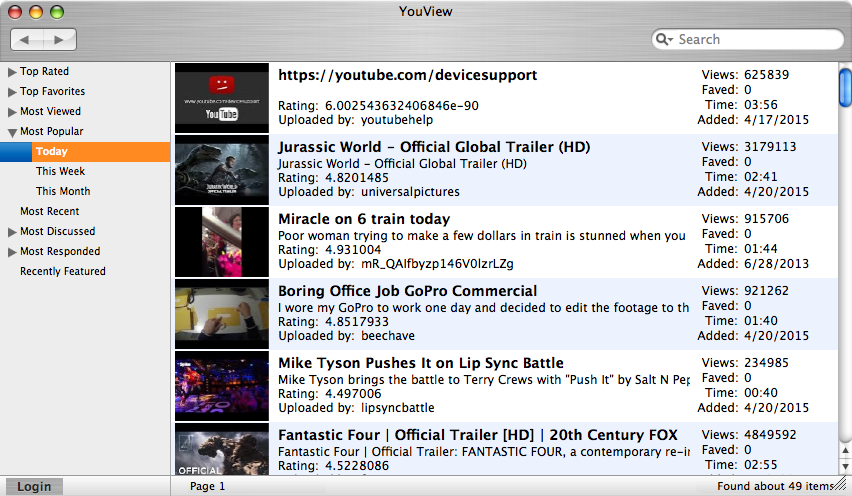Image resolution: width=852 pixels, height=496 pixels.
Task: Click the Page 1 status text
Action: point(207,486)
